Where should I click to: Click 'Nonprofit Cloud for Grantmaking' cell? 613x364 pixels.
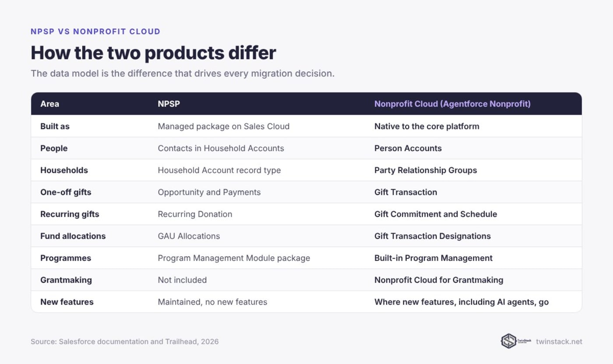coord(439,280)
